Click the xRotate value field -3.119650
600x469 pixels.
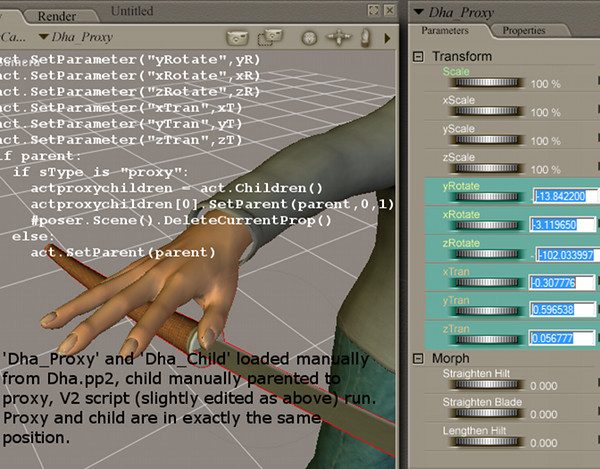562,225
